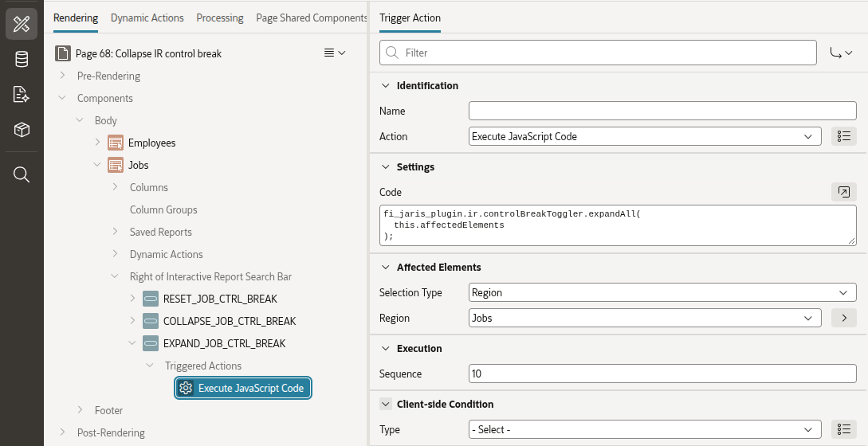Select the Execute JavaScript Code tree item

(243, 388)
